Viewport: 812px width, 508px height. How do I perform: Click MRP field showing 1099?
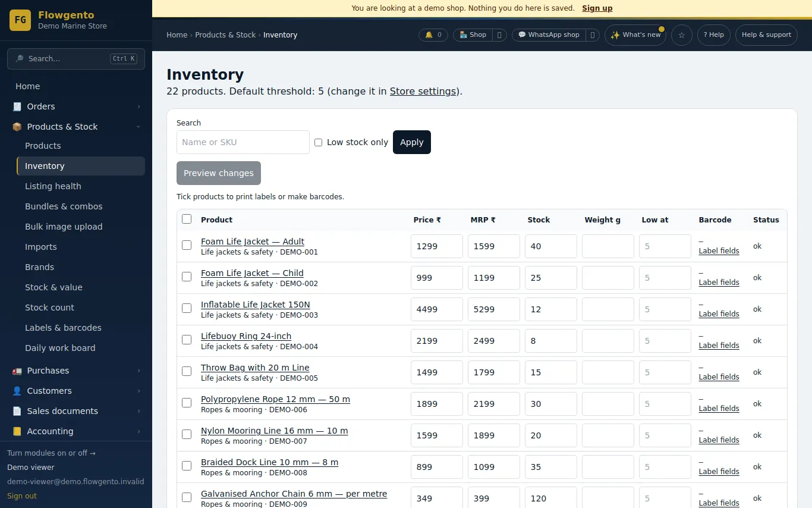494,467
